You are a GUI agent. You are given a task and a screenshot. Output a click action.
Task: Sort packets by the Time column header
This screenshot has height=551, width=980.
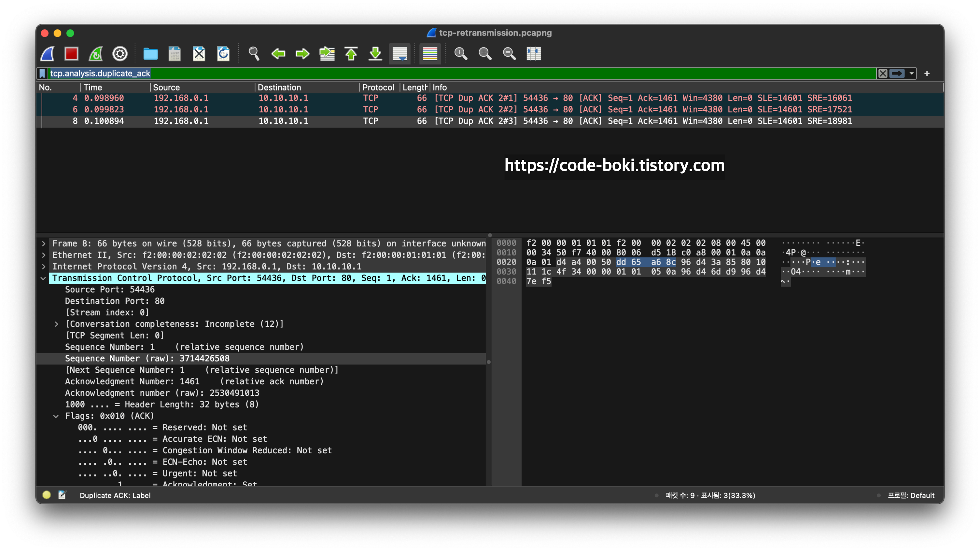(93, 88)
